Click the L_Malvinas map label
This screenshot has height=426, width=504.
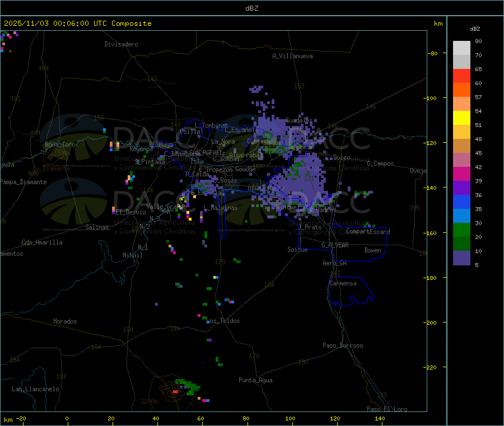[x=221, y=208]
